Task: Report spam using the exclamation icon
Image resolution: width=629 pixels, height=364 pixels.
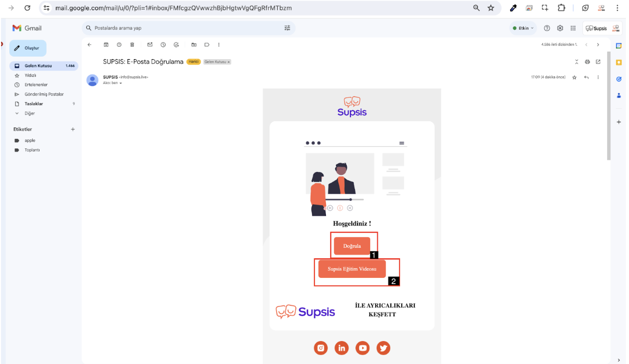Action: pos(119,45)
